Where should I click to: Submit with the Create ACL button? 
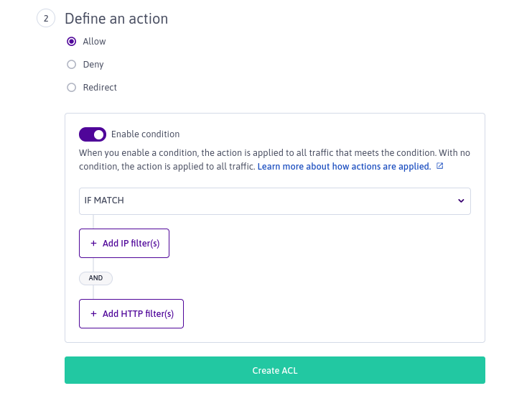(274, 371)
